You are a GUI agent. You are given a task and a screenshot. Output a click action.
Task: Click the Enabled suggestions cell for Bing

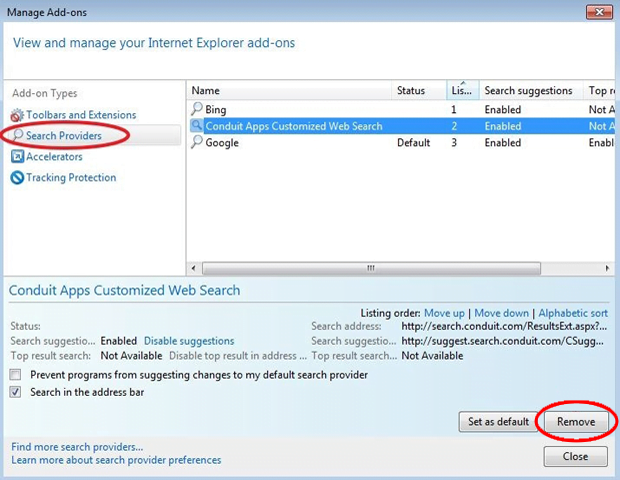coord(503,110)
